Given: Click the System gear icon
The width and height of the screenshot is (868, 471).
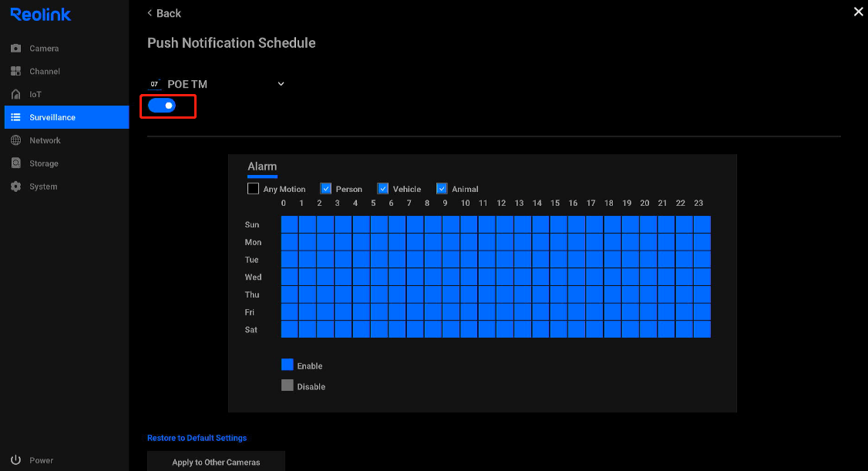Looking at the screenshot, I should [x=16, y=187].
